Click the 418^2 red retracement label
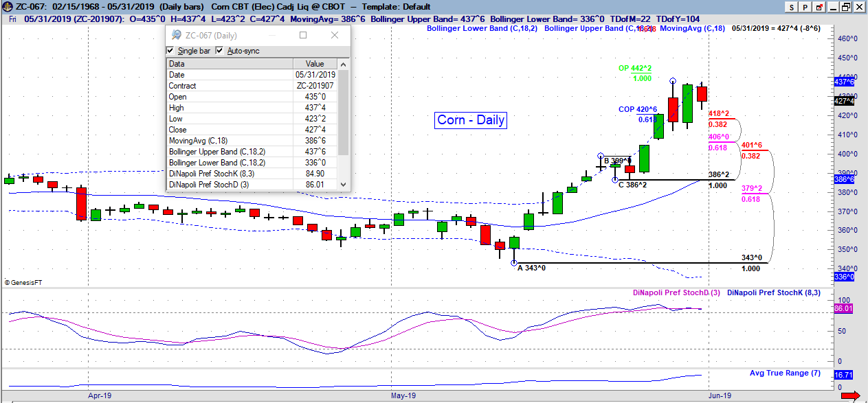Screen dimensions: 868x403 click(719, 114)
